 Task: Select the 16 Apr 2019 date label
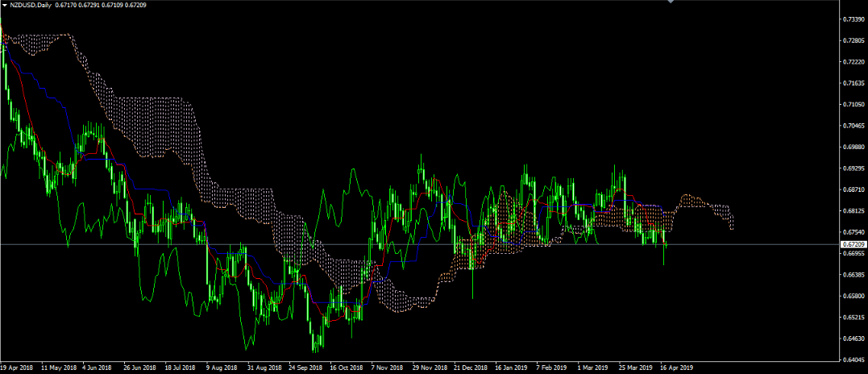[x=677, y=367]
